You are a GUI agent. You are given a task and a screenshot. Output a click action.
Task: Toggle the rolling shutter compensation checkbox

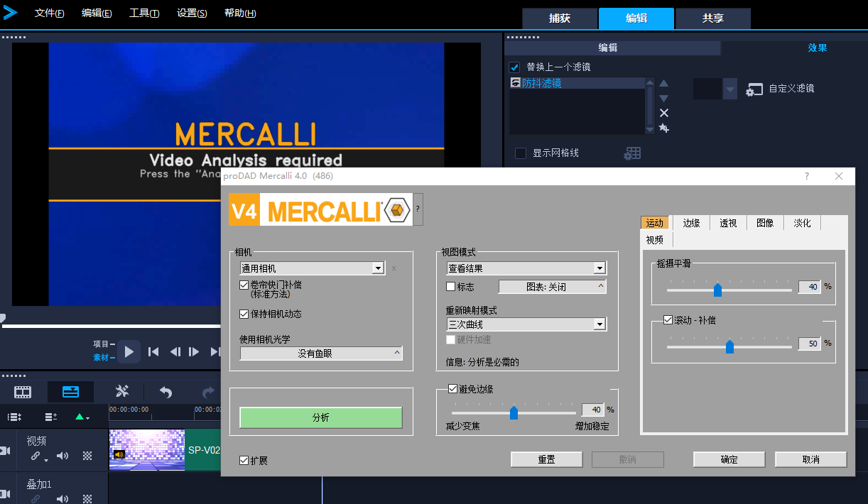[244, 285]
